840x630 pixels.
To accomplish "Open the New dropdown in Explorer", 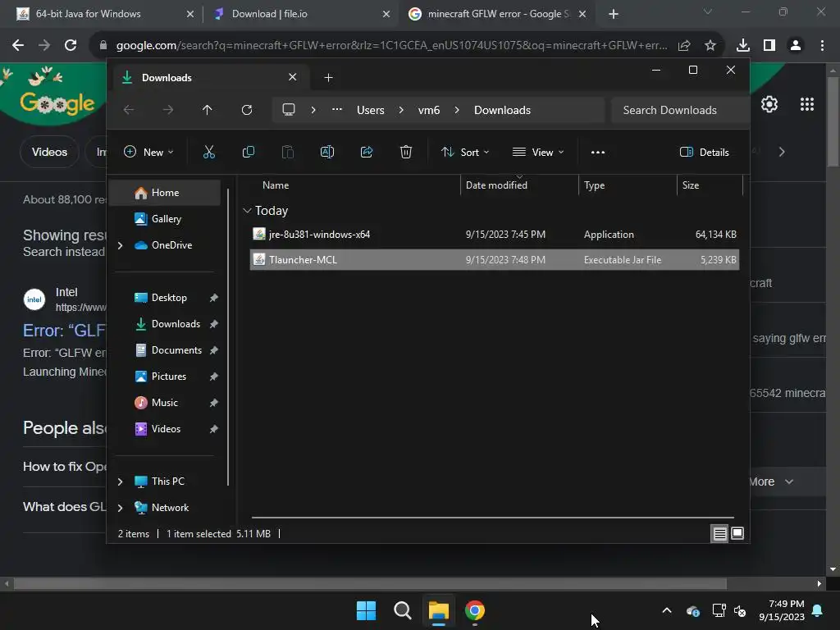I will (x=148, y=152).
